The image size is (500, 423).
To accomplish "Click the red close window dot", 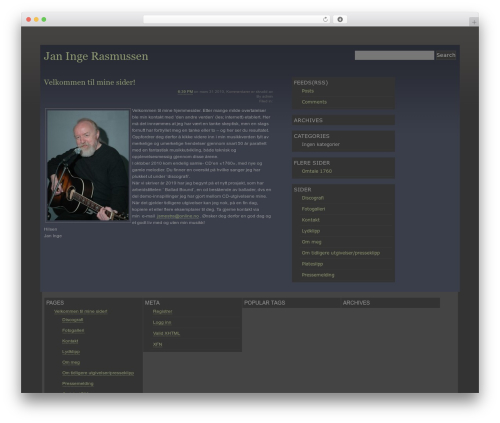I will tap(29, 20).
